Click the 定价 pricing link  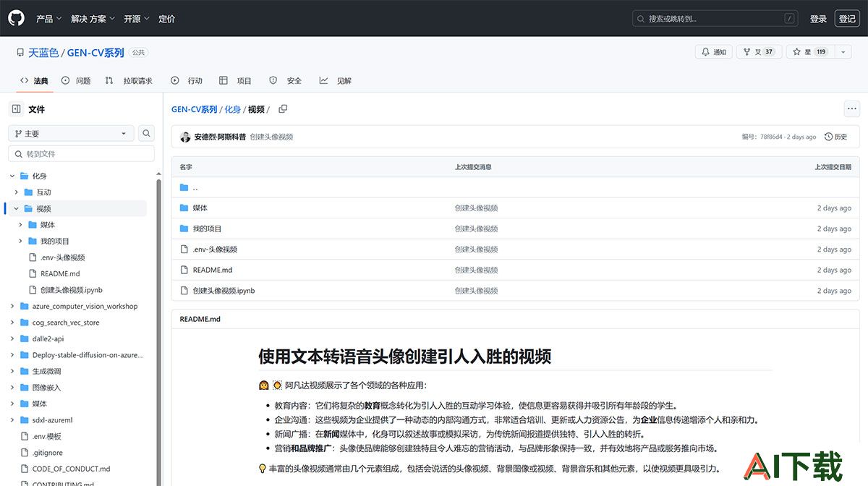pos(167,19)
